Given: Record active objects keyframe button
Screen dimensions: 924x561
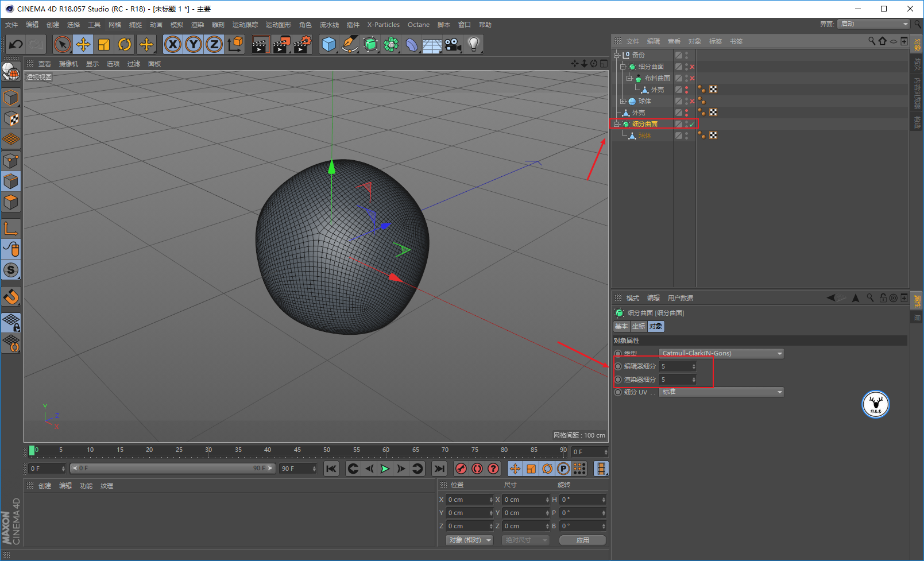Looking at the screenshot, I should (x=461, y=469).
